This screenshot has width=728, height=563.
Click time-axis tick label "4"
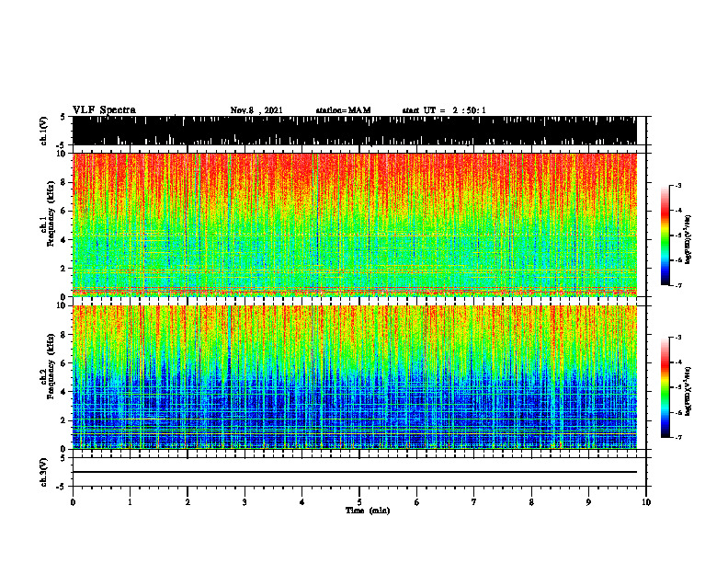point(302,502)
